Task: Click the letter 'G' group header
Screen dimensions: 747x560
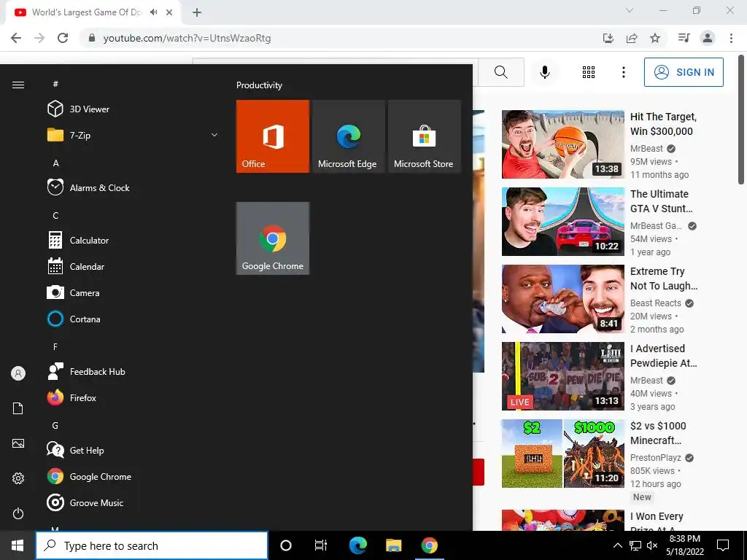Action: pos(55,425)
